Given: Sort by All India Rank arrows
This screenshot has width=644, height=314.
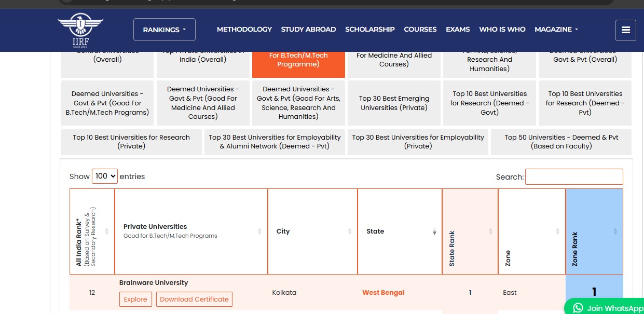Looking at the screenshot, I should tap(107, 231).
